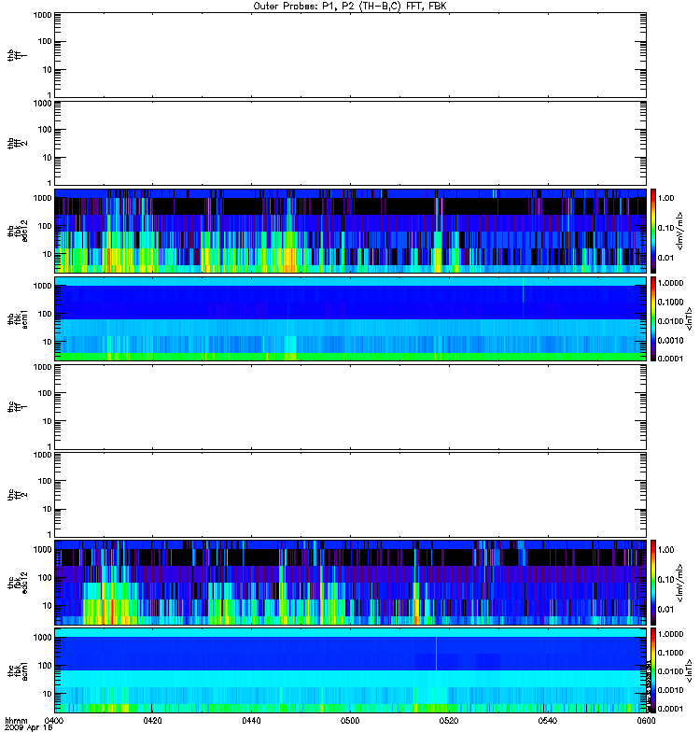700x747 pixels.
Task: Select the '0600' time axis label
Action: (x=646, y=720)
